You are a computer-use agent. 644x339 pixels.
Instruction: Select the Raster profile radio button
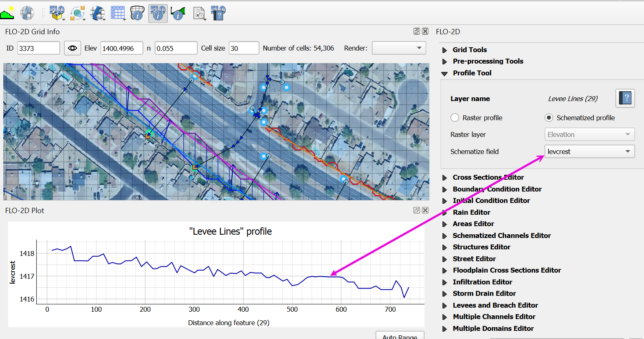455,118
